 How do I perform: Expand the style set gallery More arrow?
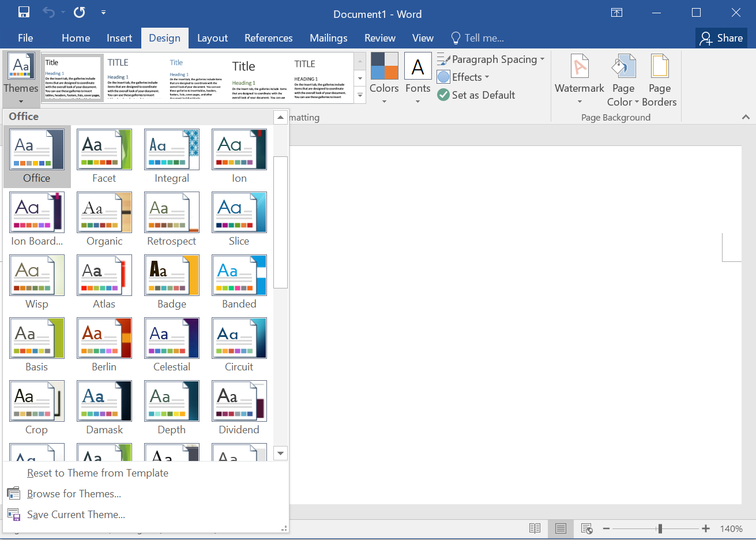click(x=360, y=95)
